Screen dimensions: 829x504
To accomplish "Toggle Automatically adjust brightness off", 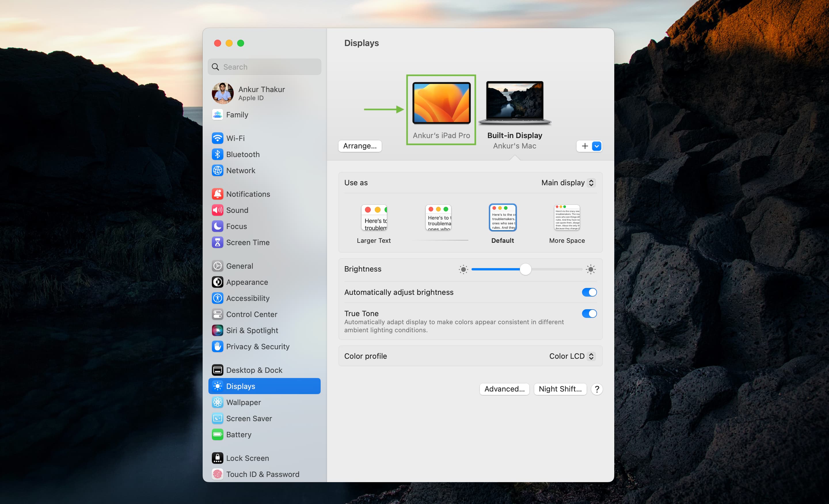I will point(588,292).
